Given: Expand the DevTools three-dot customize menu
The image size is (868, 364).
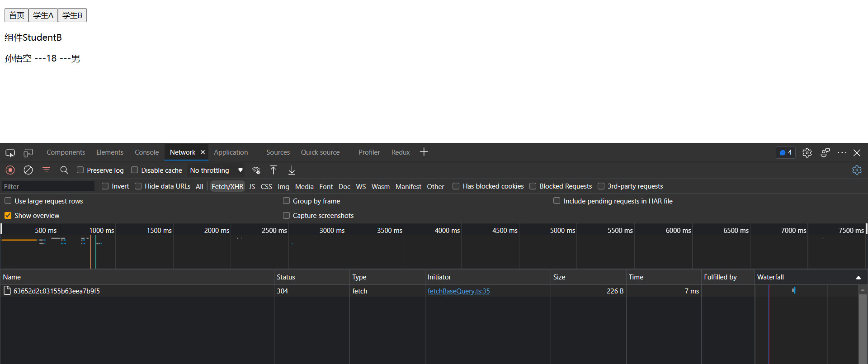Looking at the screenshot, I should coord(842,153).
